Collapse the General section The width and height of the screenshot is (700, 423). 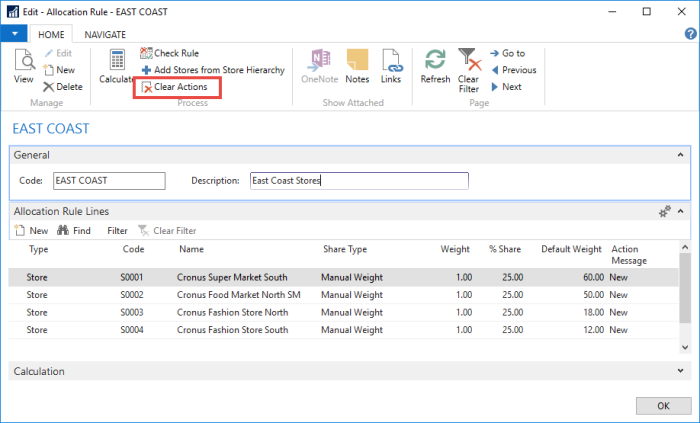[681, 155]
